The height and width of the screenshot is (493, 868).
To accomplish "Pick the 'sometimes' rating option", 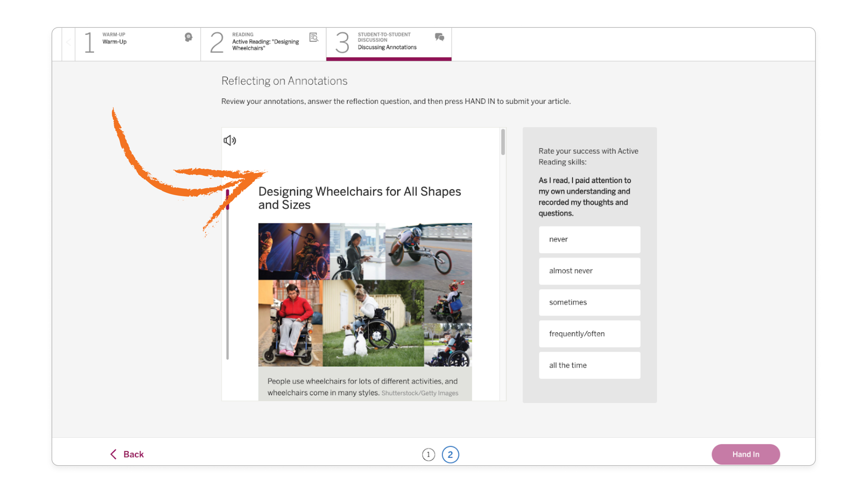I will point(589,302).
